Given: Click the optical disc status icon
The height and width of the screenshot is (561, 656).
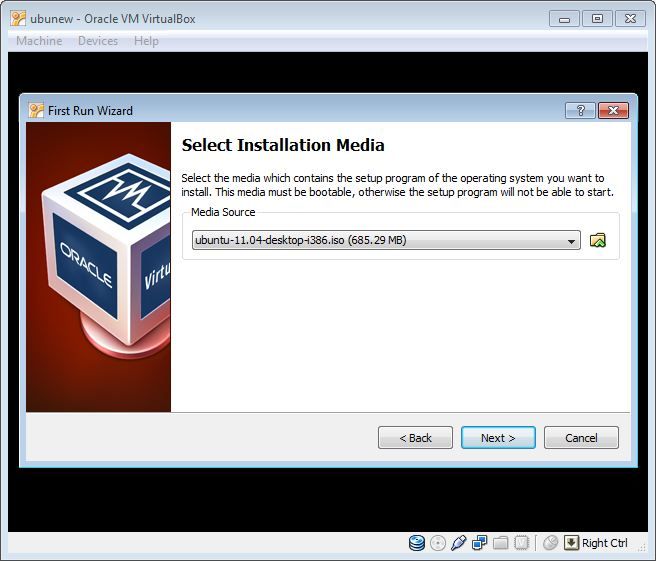Looking at the screenshot, I should 438,543.
